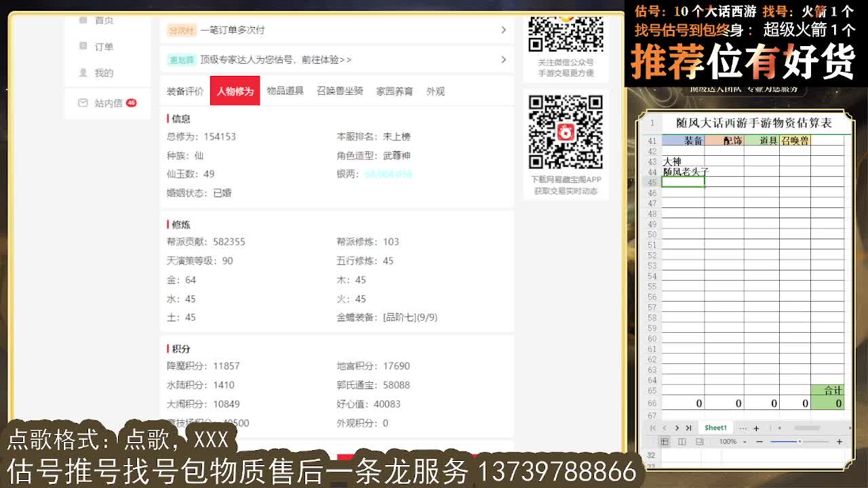Screen dimensions: 868x488
Task: Expand the 分次付 row chevron arrow
Action: pyautogui.click(x=502, y=30)
